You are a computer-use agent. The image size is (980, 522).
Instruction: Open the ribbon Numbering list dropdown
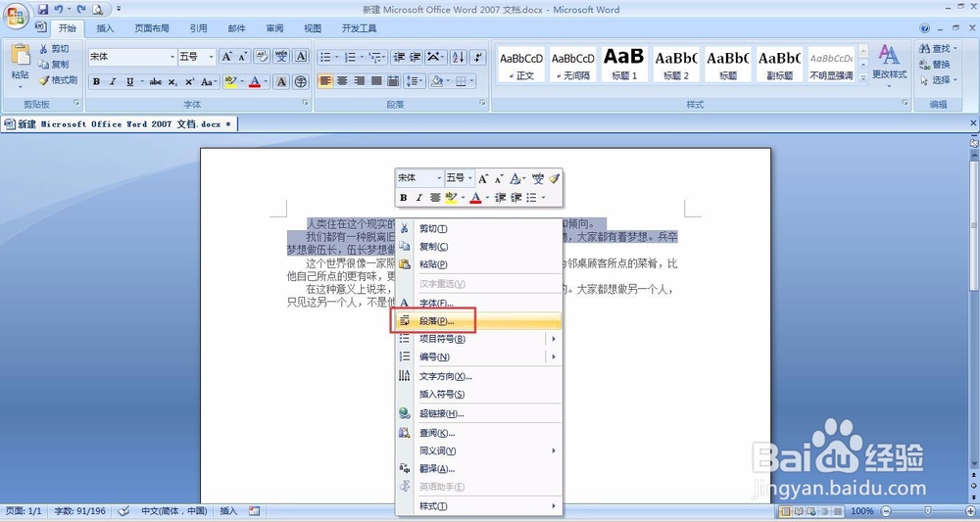(x=354, y=58)
